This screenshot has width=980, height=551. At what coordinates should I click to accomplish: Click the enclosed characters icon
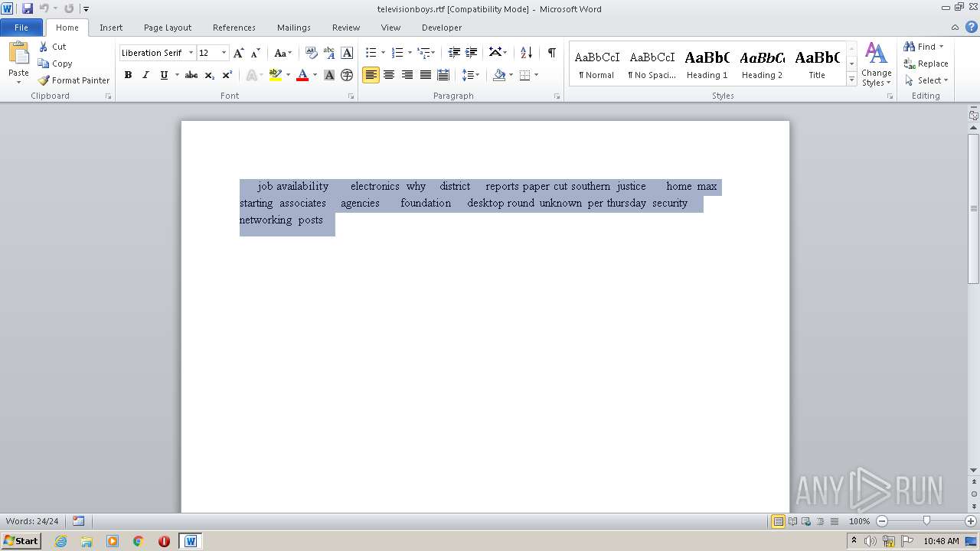pyautogui.click(x=347, y=75)
